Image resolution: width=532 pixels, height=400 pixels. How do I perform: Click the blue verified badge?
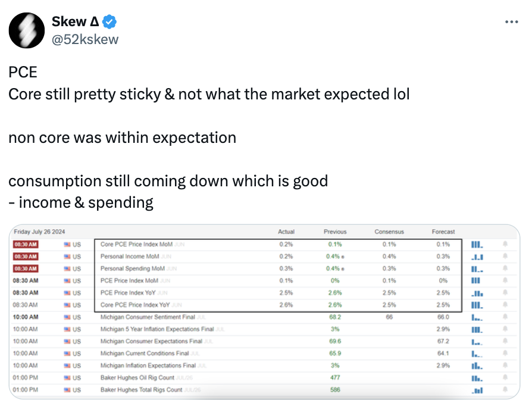coord(109,21)
